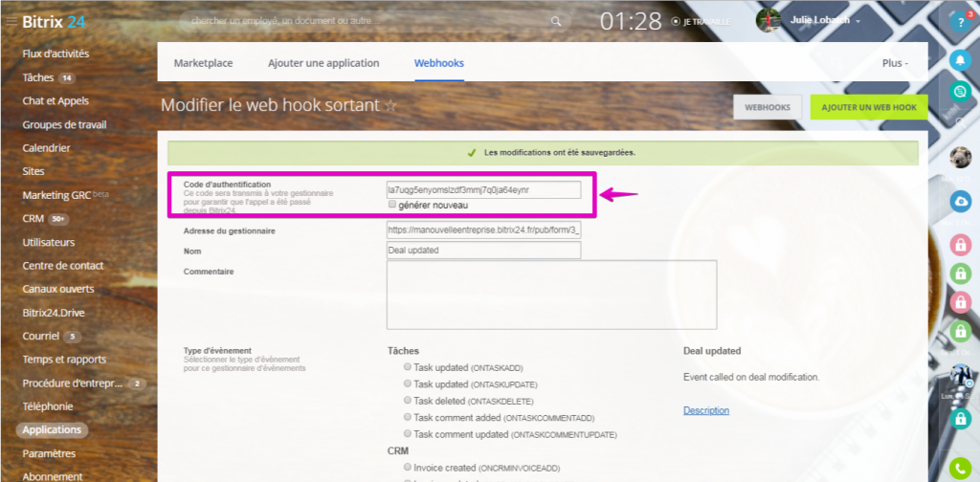
Task: Open the koala avatar chat in right sidebar
Action: pyautogui.click(x=960, y=158)
